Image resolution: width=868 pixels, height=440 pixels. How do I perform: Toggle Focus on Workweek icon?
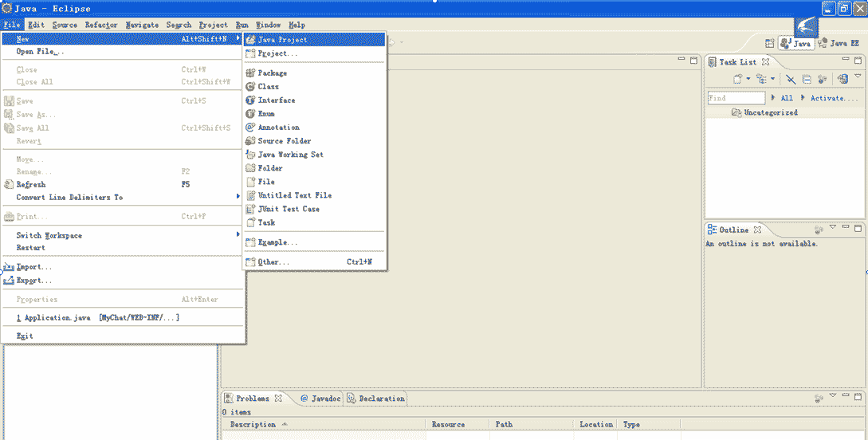pyautogui.click(x=822, y=80)
